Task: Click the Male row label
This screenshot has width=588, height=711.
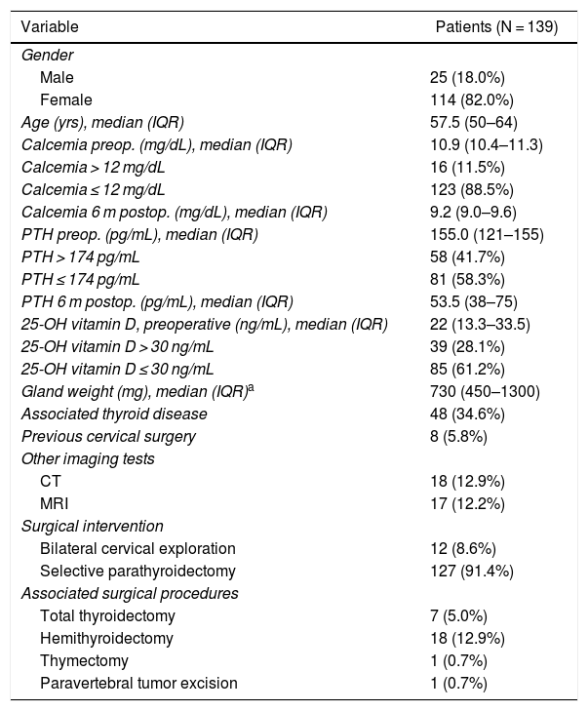Action: 57,76
